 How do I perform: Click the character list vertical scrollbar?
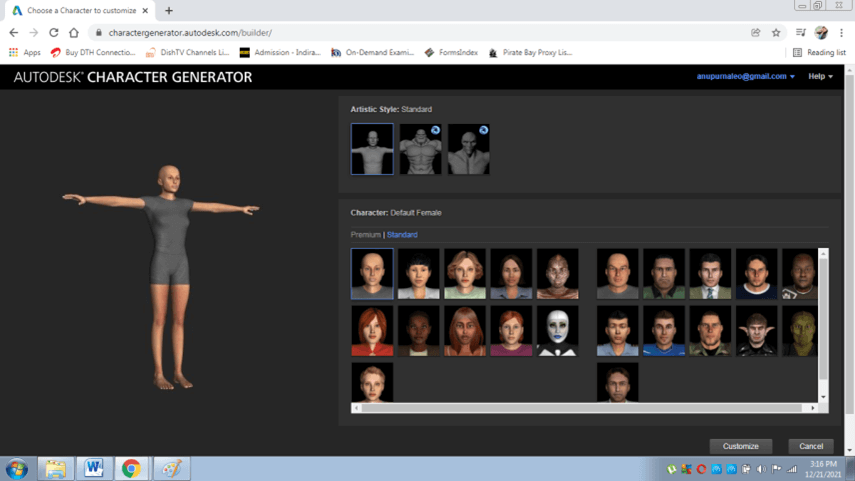823,319
